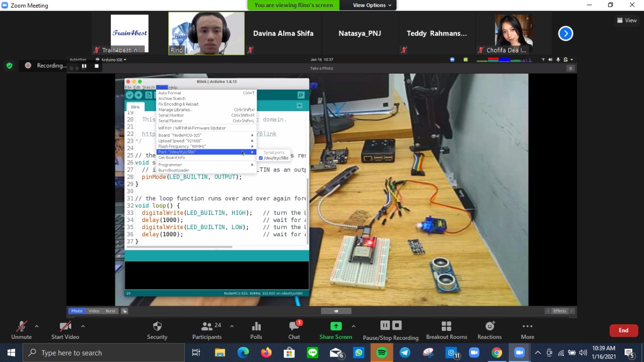Viewport: 644px width, 362px height.
Task: Open the Participants panel
Action: [x=207, y=327]
